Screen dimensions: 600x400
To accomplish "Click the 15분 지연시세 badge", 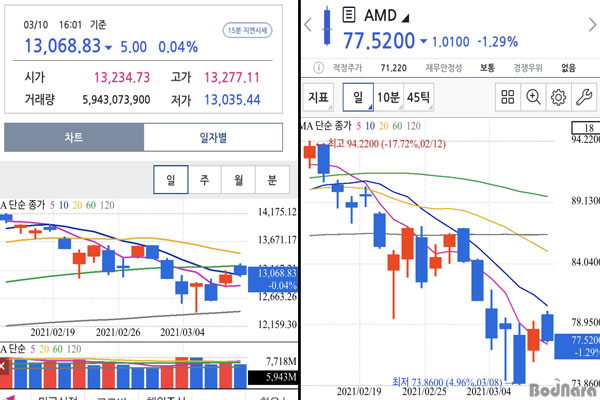I will [x=248, y=30].
